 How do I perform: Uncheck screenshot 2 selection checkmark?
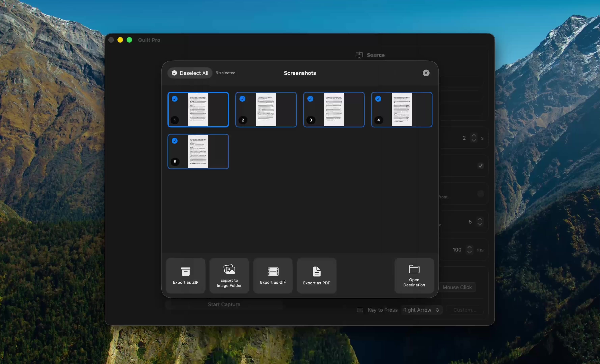242,99
